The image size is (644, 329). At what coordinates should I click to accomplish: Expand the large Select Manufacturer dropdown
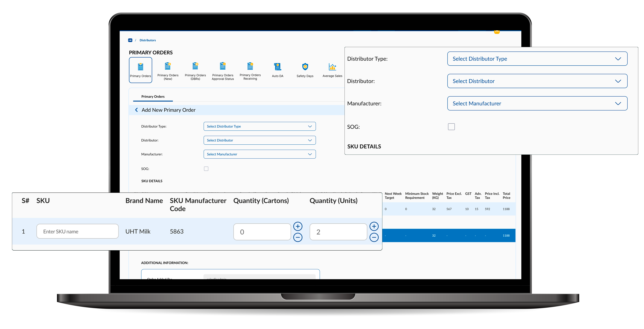[x=537, y=103]
